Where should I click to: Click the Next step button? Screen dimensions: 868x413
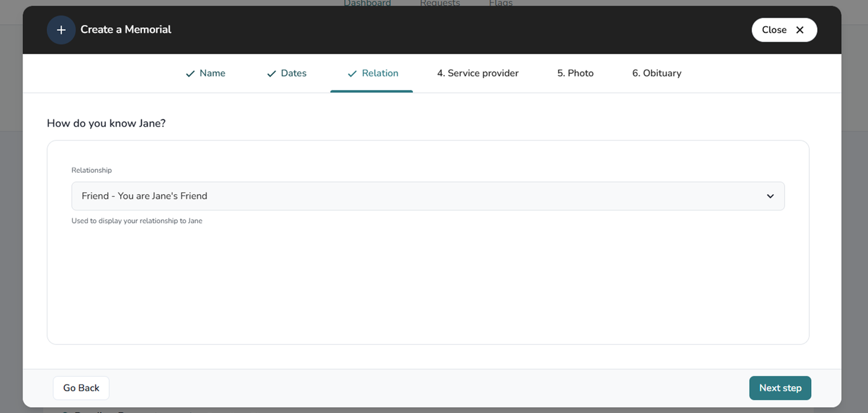(x=779, y=388)
